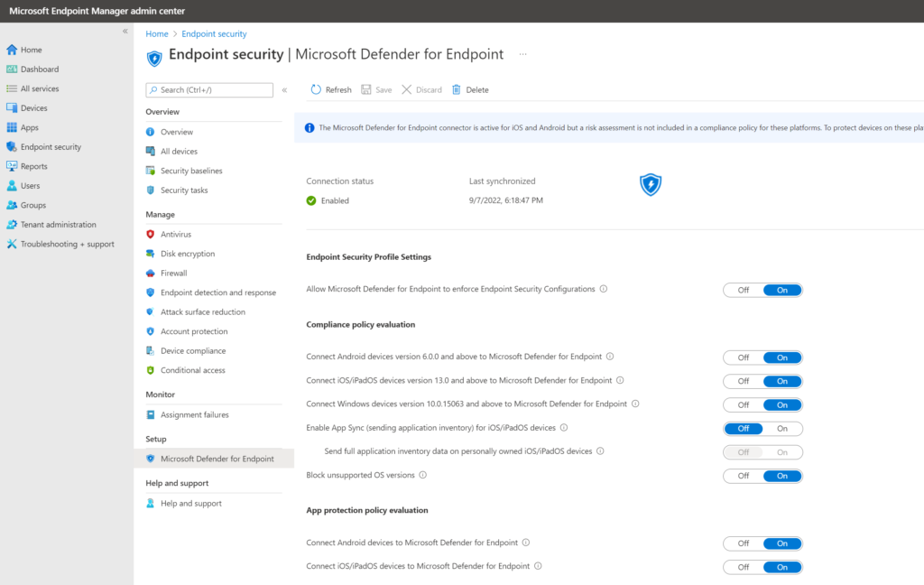Open Account protection menu item
The height and width of the screenshot is (585, 924).
(x=194, y=331)
